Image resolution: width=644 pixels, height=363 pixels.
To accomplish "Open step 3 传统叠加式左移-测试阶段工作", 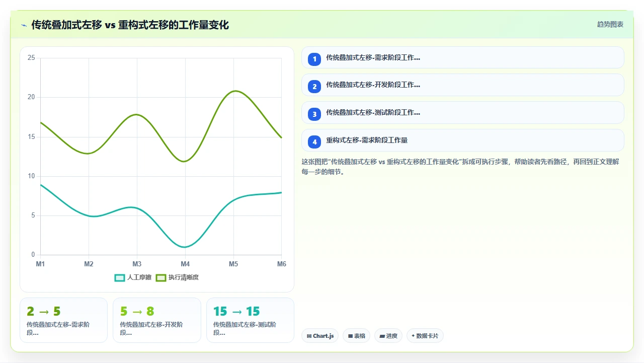I will click(462, 113).
